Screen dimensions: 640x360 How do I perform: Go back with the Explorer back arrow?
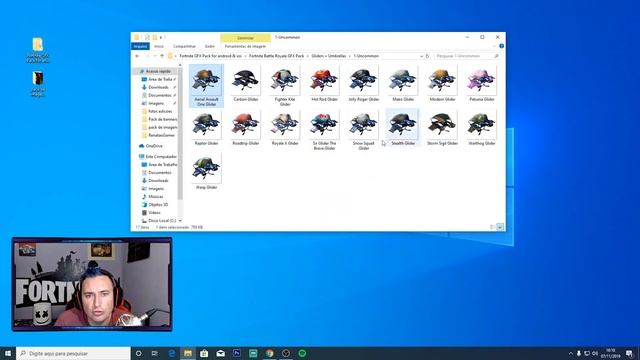(x=138, y=56)
